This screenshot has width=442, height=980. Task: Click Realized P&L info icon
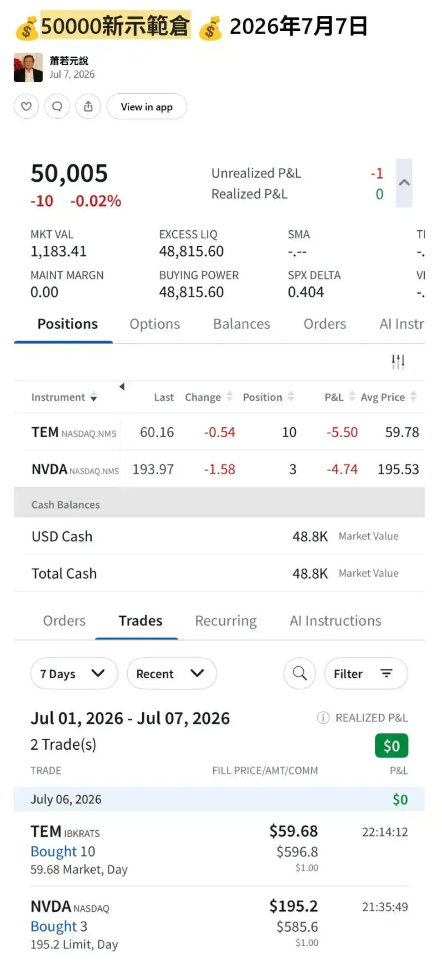[x=323, y=717]
